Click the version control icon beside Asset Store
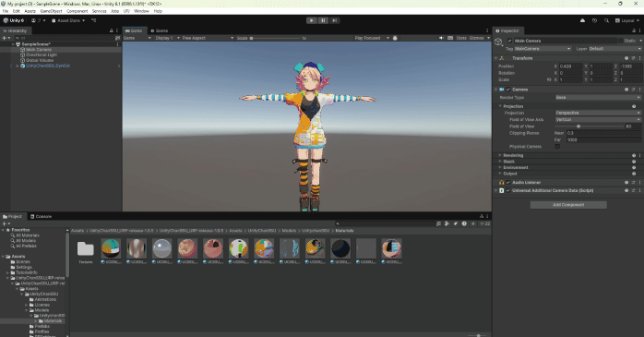644x337 pixels. [93, 20]
